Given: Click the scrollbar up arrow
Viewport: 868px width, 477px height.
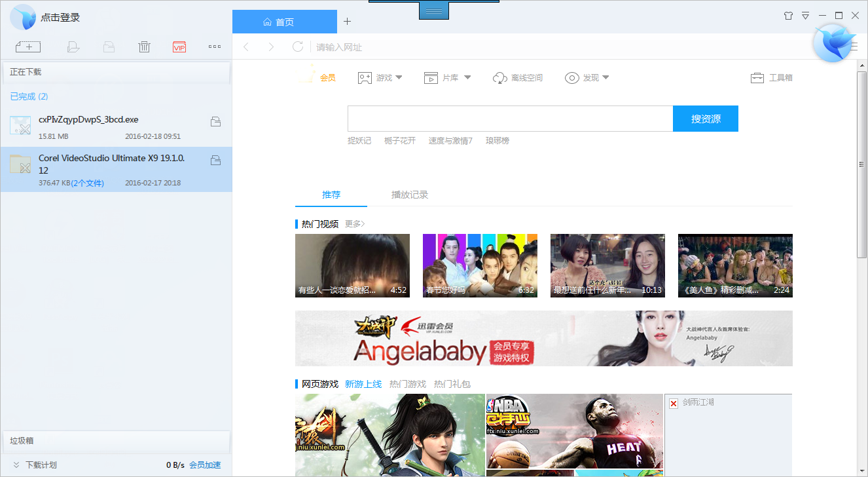Looking at the screenshot, I should (x=862, y=66).
